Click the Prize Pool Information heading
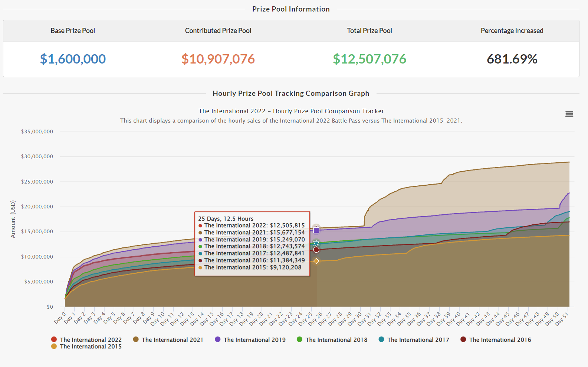 click(291, 9)
